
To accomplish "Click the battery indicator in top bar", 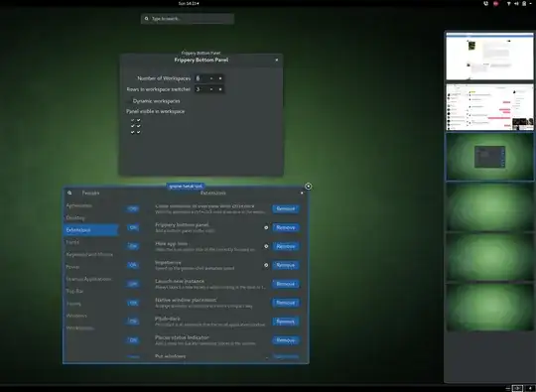I will (524, 3).
